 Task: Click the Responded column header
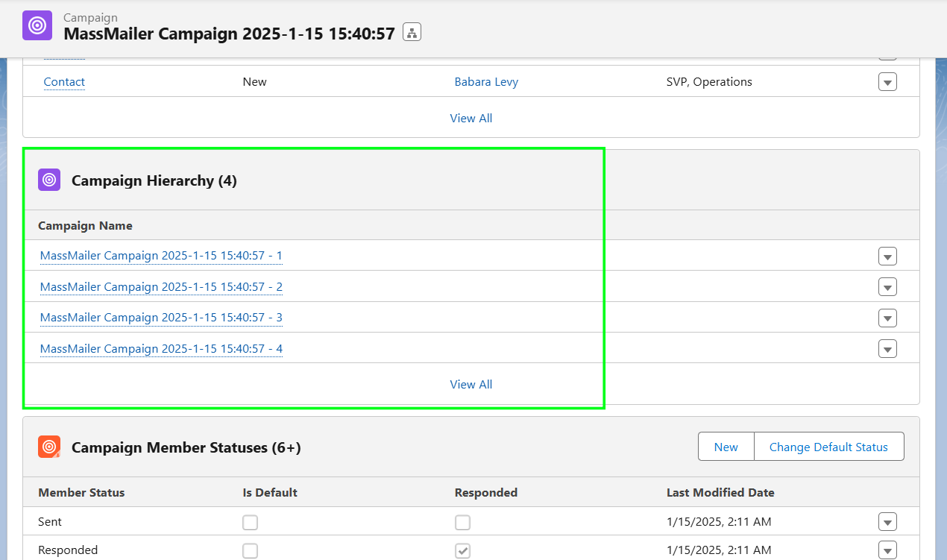(x=486, y=492)
